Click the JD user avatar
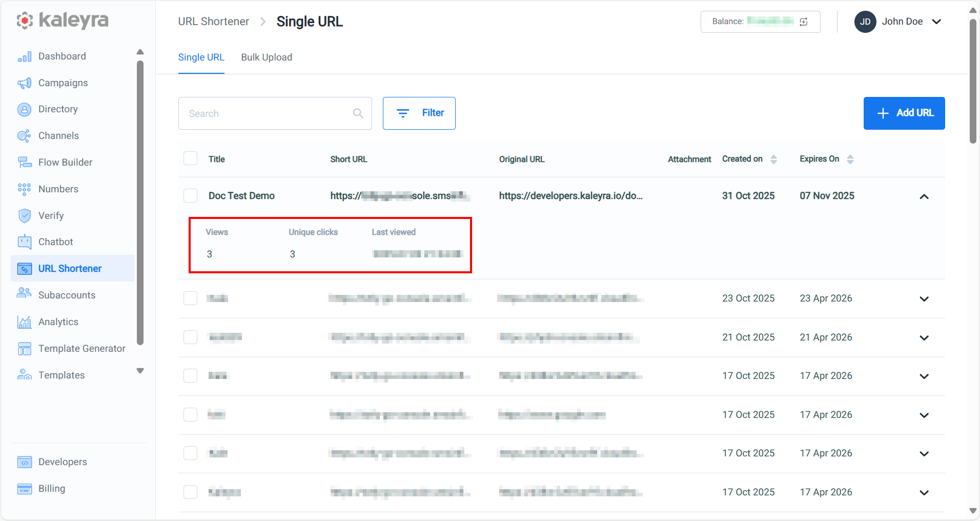This screenshot has width=980, height=521. 865,22
